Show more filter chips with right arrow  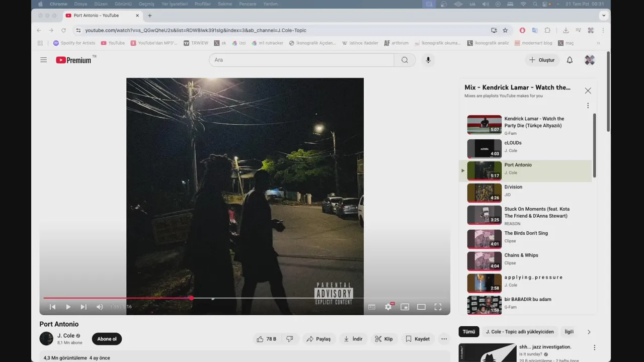[x=589, y=332]
